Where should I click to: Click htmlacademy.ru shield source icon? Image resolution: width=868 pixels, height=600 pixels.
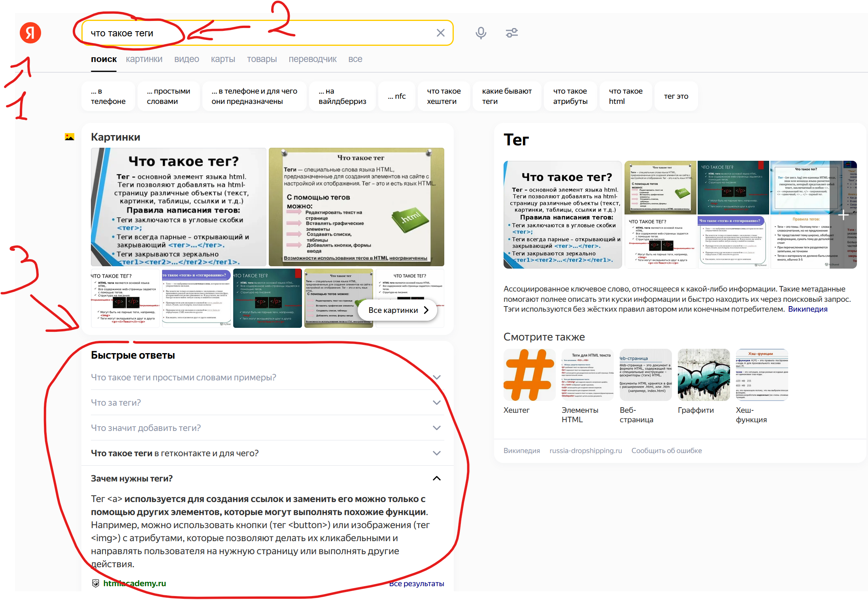tap(96, 583)
